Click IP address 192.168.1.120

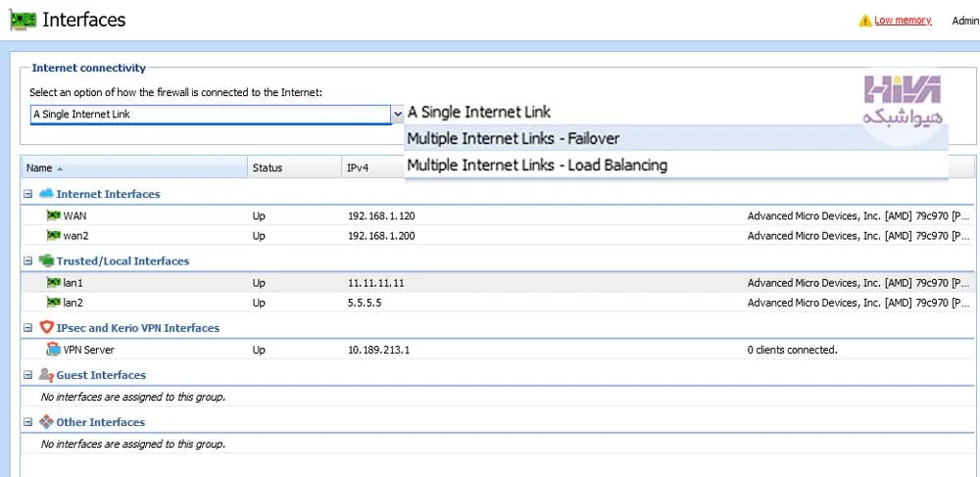381,216
